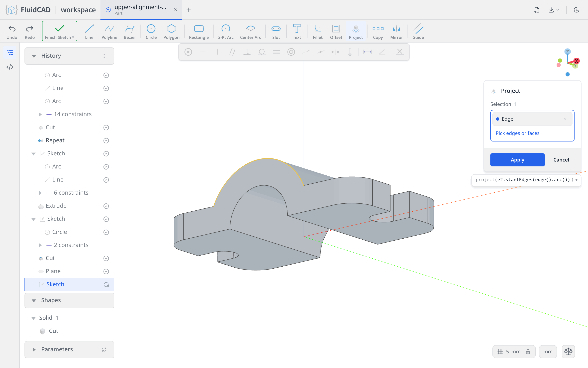Viewport: 588px width, 368px height.
Task: Click the Project tool in toolbar
Action: pyautogui.click(x=356, y=32)
